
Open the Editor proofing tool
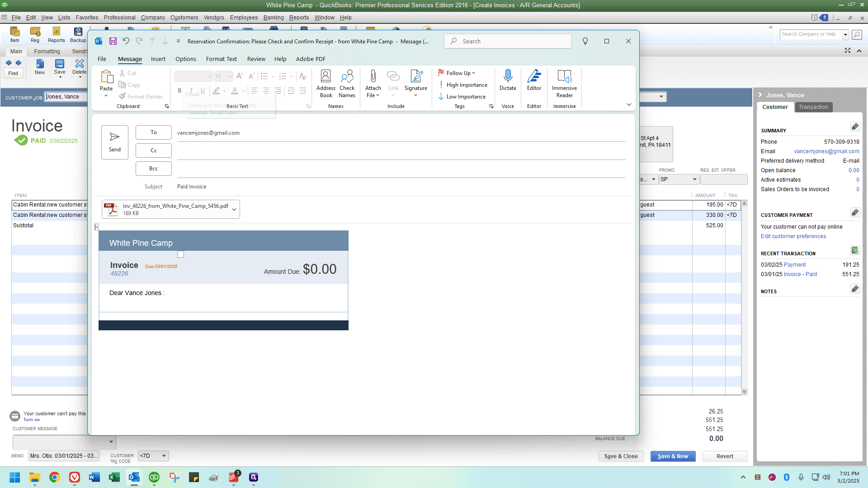(x=534, y=80)
